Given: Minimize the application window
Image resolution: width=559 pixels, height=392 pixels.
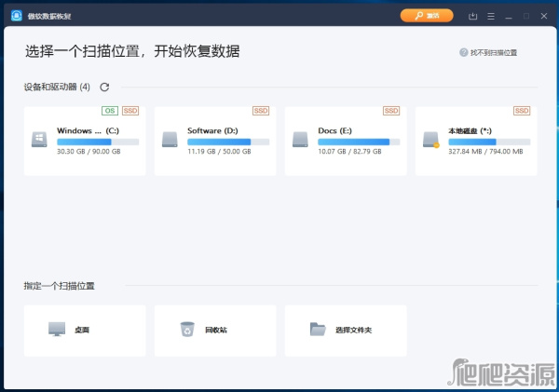Looking at the screenshot, I should coord(509,17).
